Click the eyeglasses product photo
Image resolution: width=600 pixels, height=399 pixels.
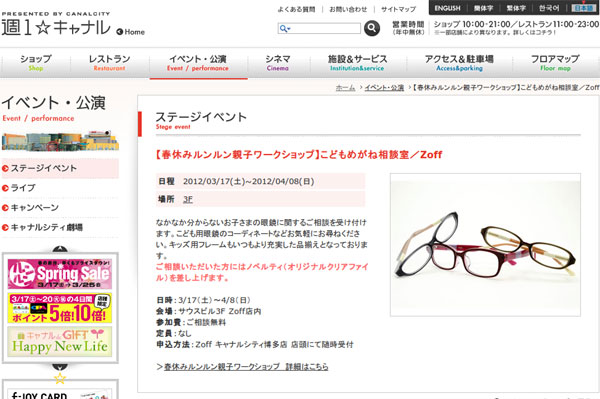pos(485,245)
